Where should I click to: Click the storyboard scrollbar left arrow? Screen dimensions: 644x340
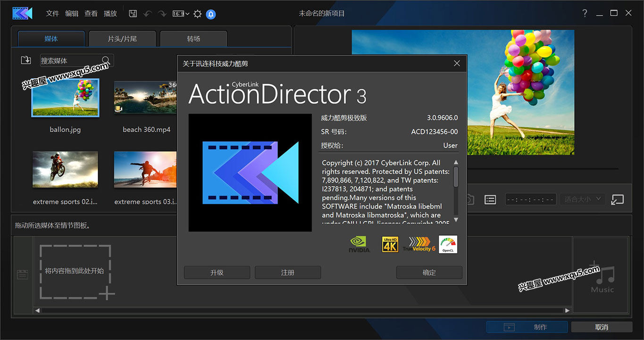[38, 310]
